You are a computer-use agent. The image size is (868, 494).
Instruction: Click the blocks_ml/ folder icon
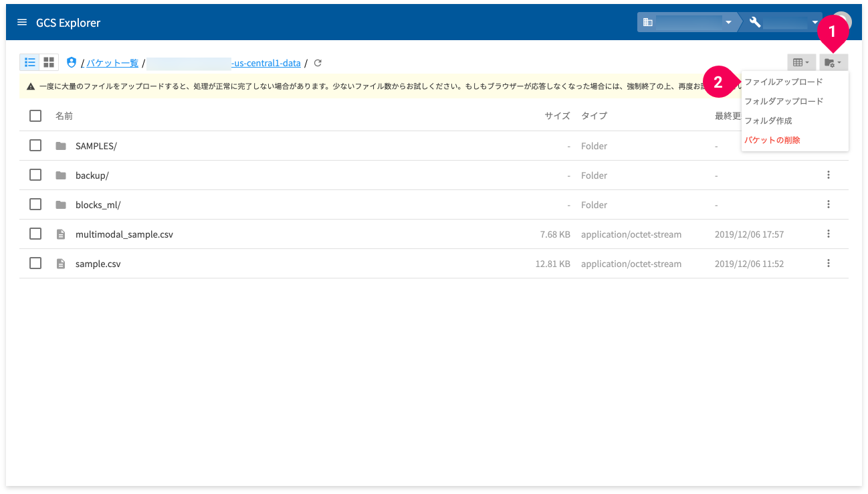point(61,205)
